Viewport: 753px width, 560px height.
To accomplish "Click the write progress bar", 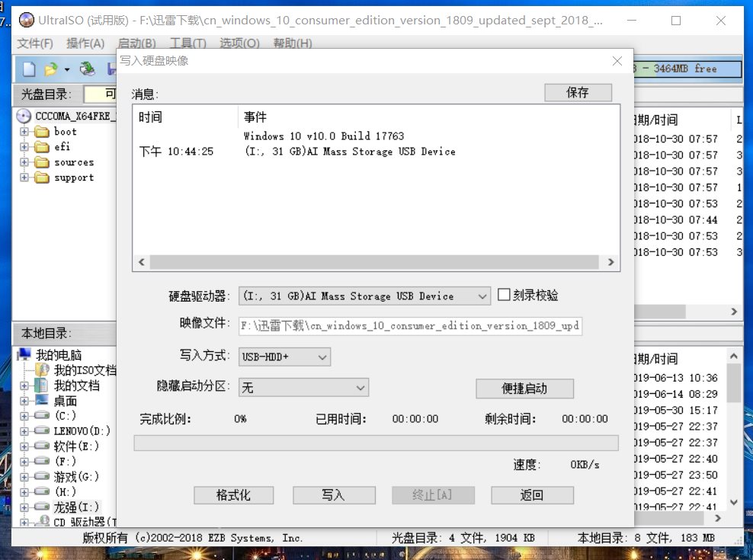I will 376,443.
